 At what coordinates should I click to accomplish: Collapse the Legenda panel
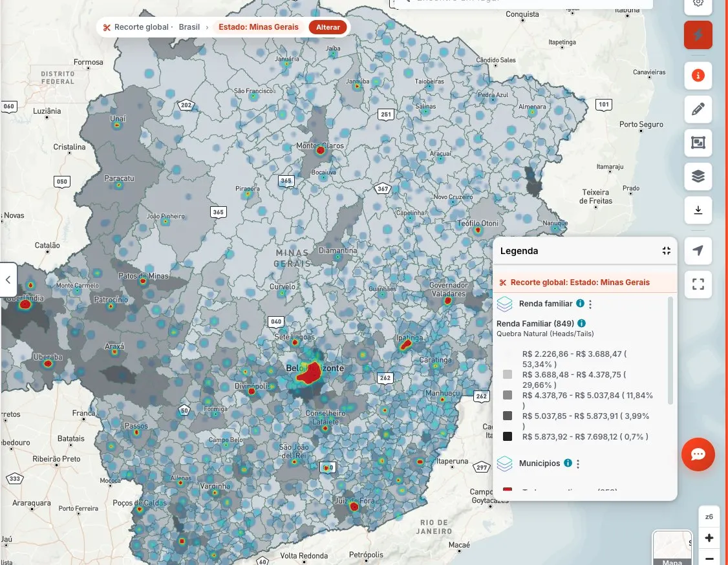pyautogui.click(x=666, y=251)
